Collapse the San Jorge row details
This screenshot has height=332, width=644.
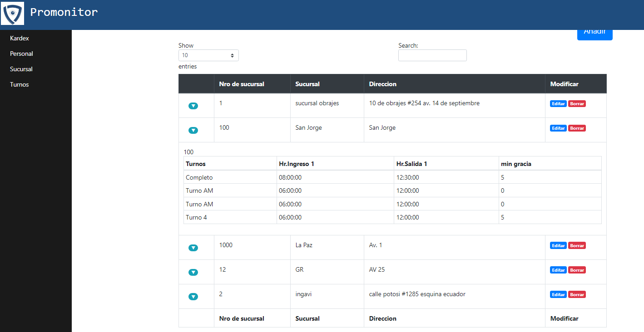(193, 130)
